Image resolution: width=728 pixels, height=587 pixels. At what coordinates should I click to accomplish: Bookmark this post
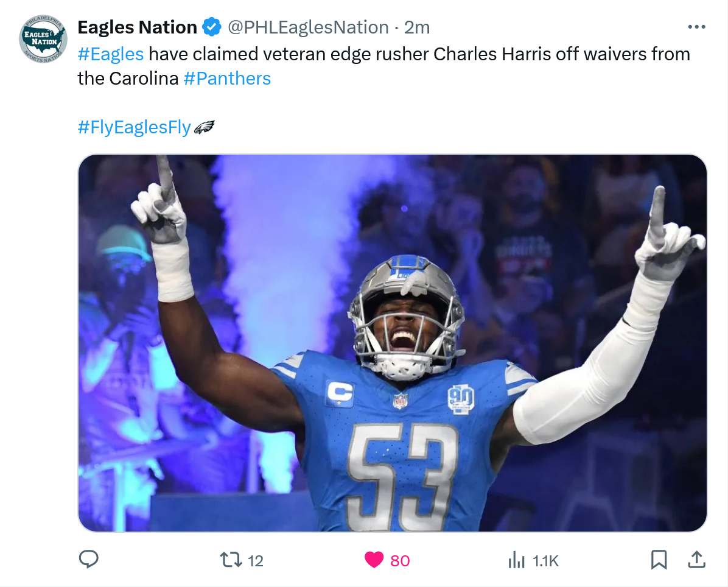tap(659, 560)
